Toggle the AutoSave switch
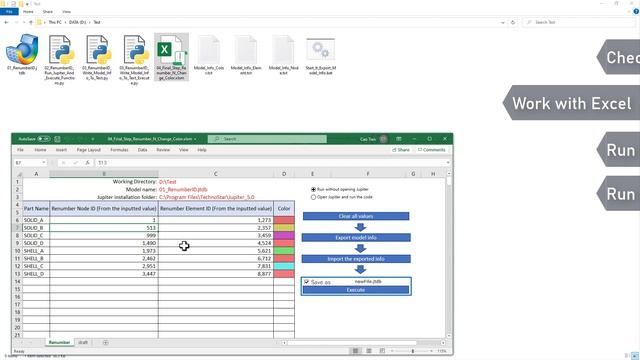The height and width of the screenshot is (360, 640). (x=44, y=139)
